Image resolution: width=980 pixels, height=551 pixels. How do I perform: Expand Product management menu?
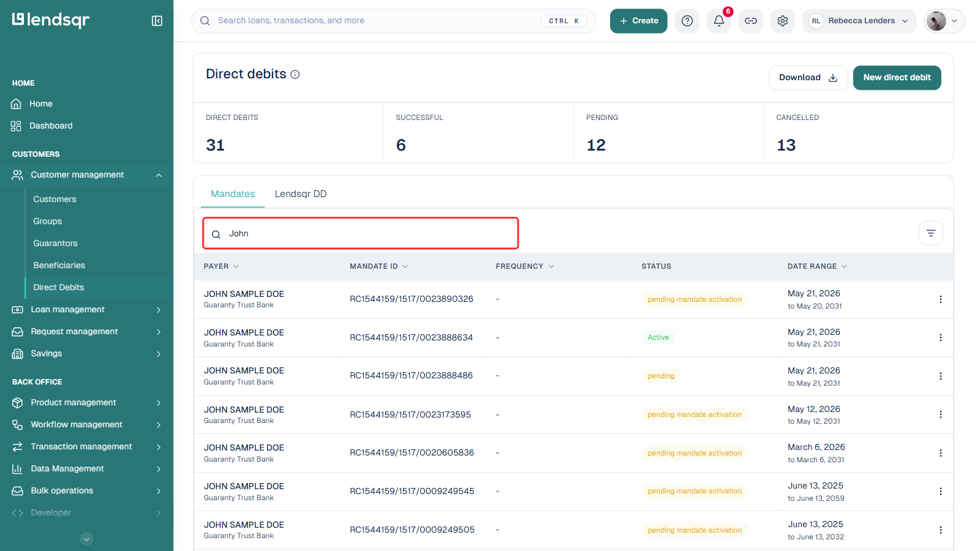click(x=86, y=403)
